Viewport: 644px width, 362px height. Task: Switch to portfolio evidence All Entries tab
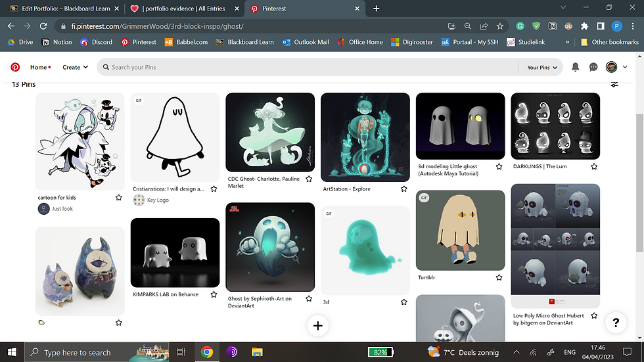tap(183, 9)
